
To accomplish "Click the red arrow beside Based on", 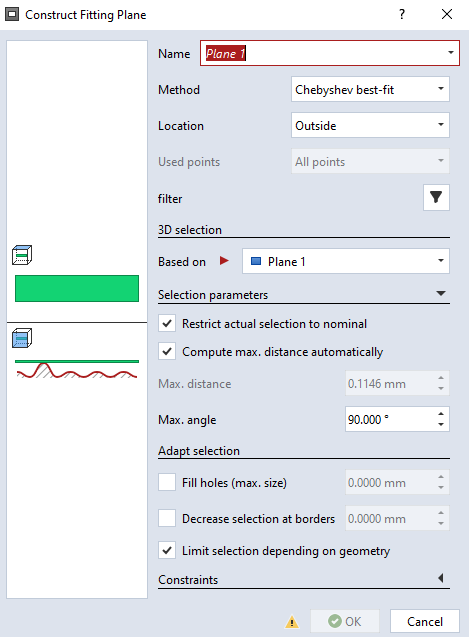I will (224, 261).
